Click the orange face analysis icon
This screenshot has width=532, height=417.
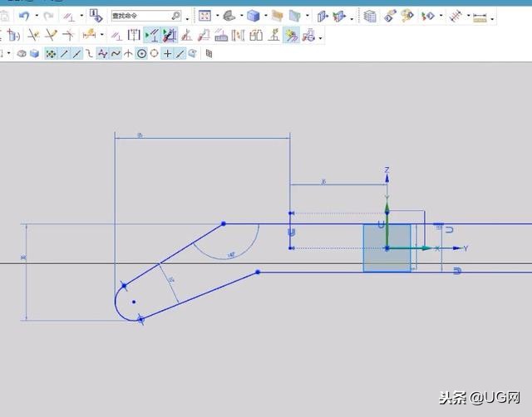coord(277,16)
